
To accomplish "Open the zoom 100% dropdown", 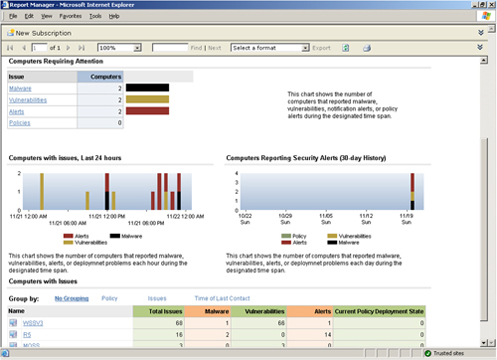I will tap(137, 48).
